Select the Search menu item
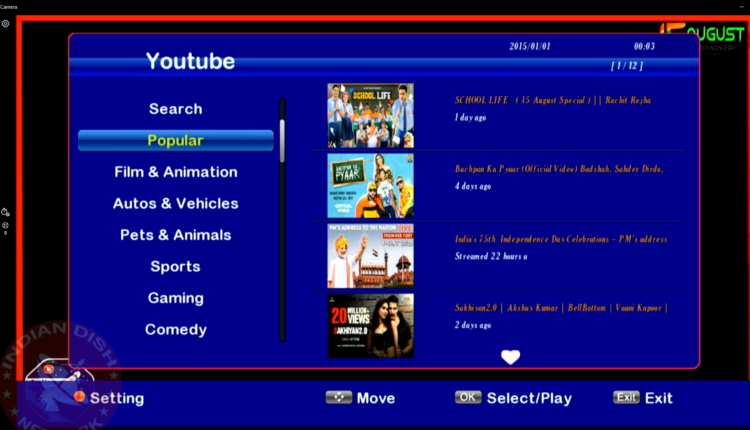750x430 pixels. click(175, 109)
